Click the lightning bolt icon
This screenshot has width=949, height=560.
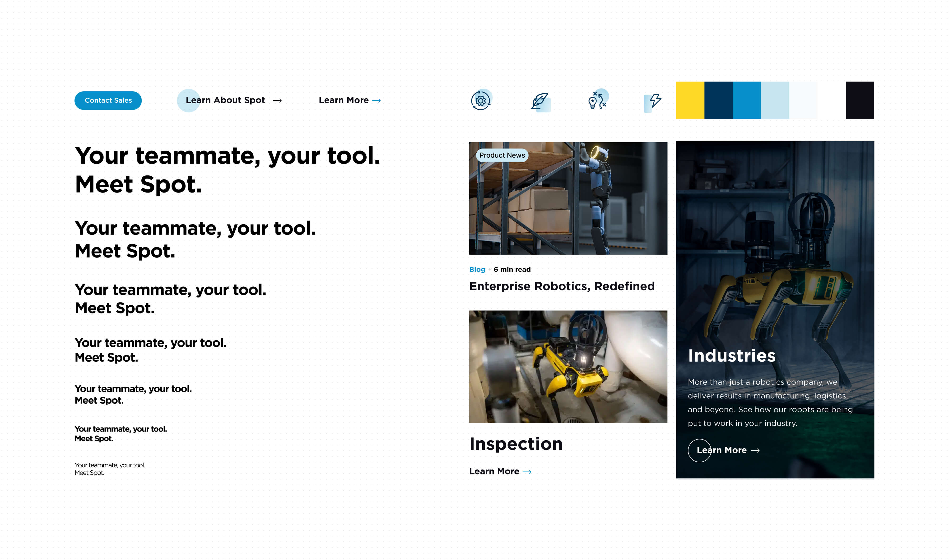point(654,101)
